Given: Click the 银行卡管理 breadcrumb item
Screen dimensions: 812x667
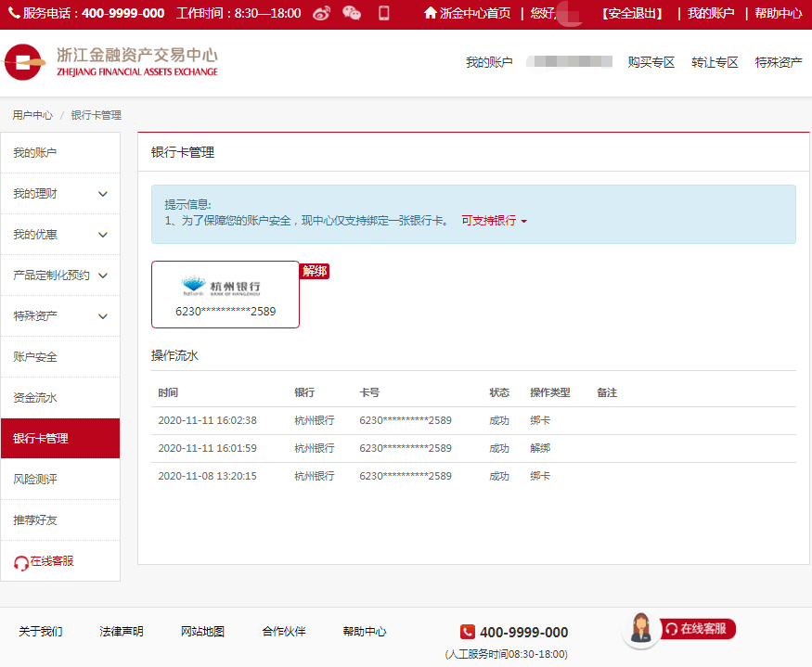Looking at the screenshot, I should (97, 115).
